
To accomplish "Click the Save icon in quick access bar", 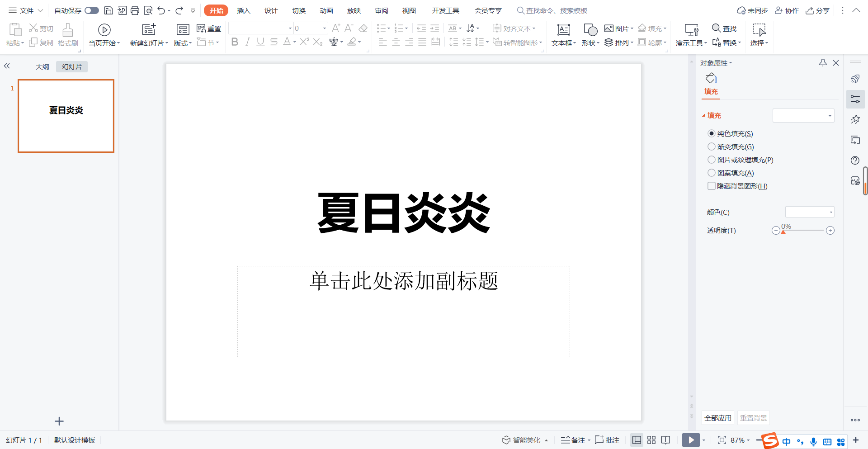I will tap(108, 10).
